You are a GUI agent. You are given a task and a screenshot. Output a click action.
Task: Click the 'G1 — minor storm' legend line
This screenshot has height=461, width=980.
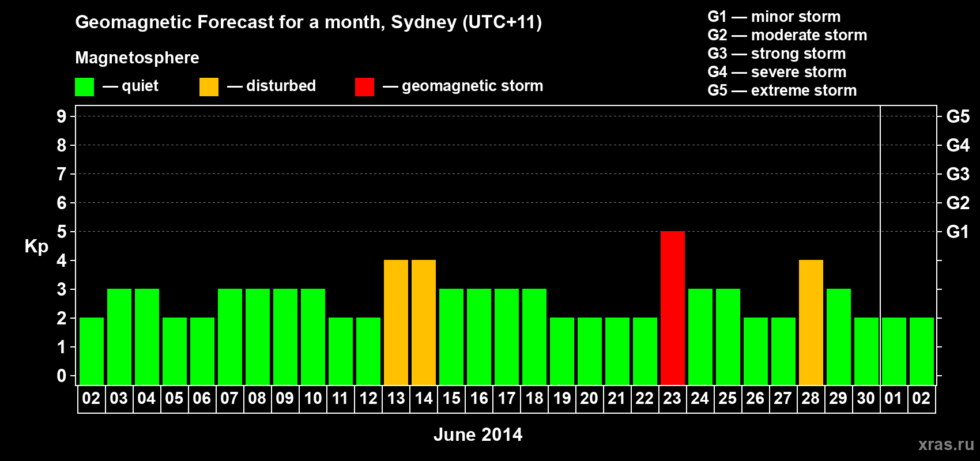tap(774, 17)
